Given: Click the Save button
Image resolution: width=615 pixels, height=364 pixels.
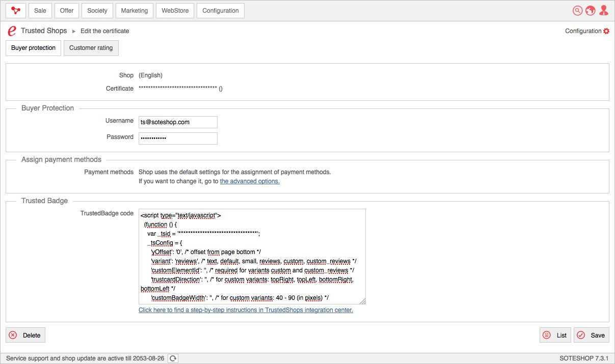Looking at the screenshot, I should (x=591, y=335).
